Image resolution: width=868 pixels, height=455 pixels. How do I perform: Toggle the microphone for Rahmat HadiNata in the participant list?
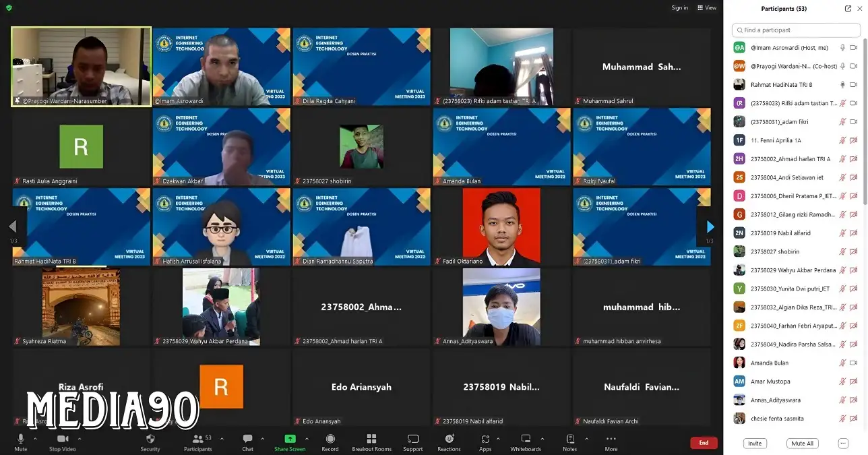pyautogui.click(x=842, y=85)
